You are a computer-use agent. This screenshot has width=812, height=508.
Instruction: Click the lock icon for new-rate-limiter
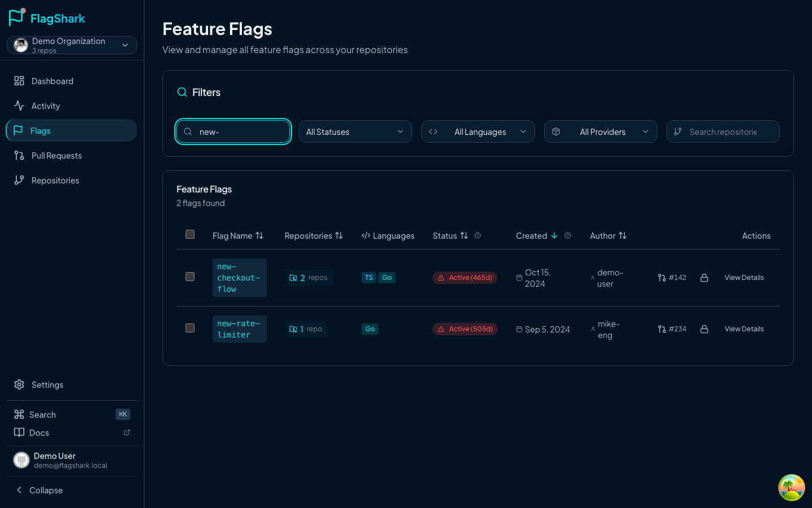coord(704,329)
